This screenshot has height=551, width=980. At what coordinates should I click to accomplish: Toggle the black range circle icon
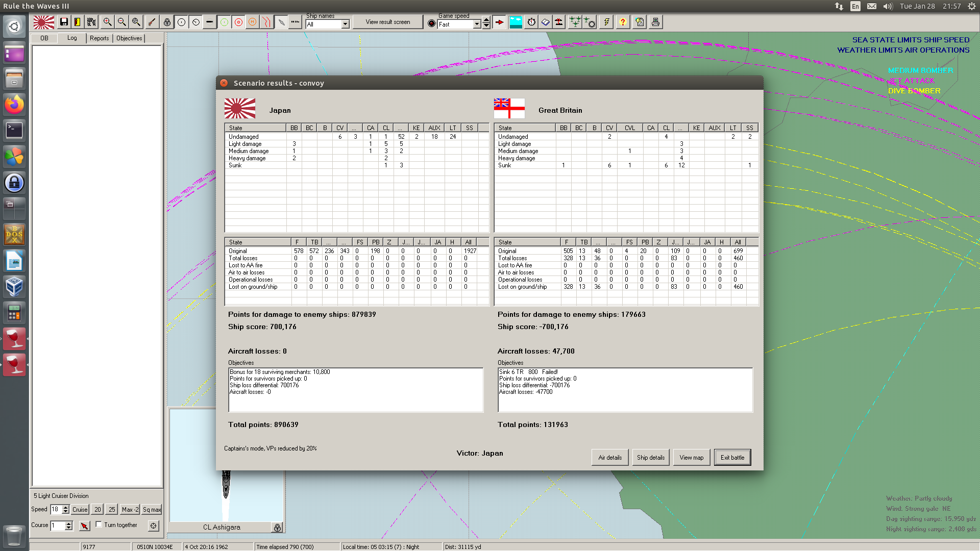181,22
